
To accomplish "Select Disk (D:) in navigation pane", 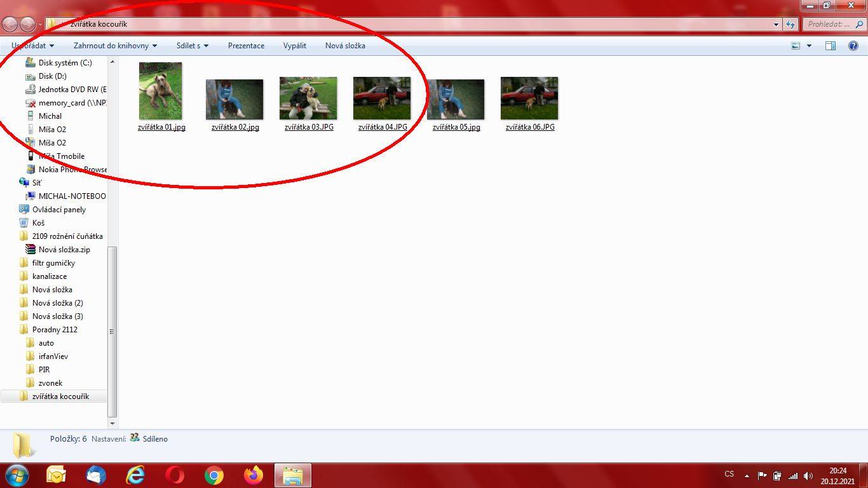I will click(x=46, y=76).
